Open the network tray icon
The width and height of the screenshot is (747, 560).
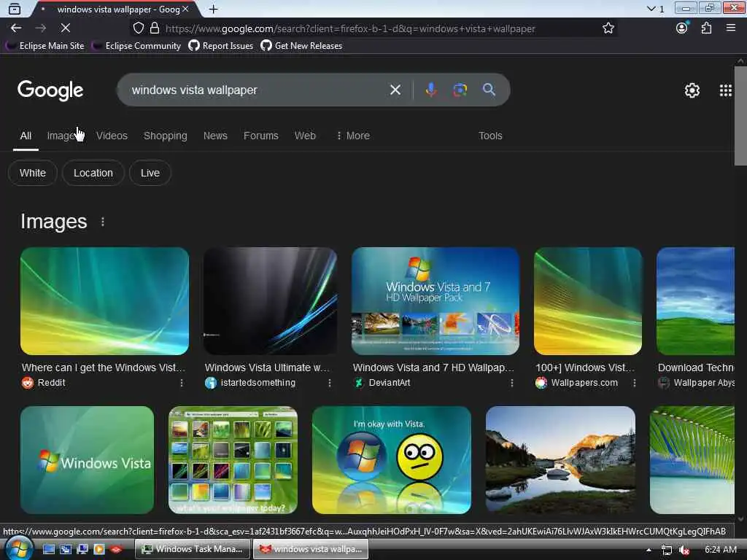pos(667,550)
